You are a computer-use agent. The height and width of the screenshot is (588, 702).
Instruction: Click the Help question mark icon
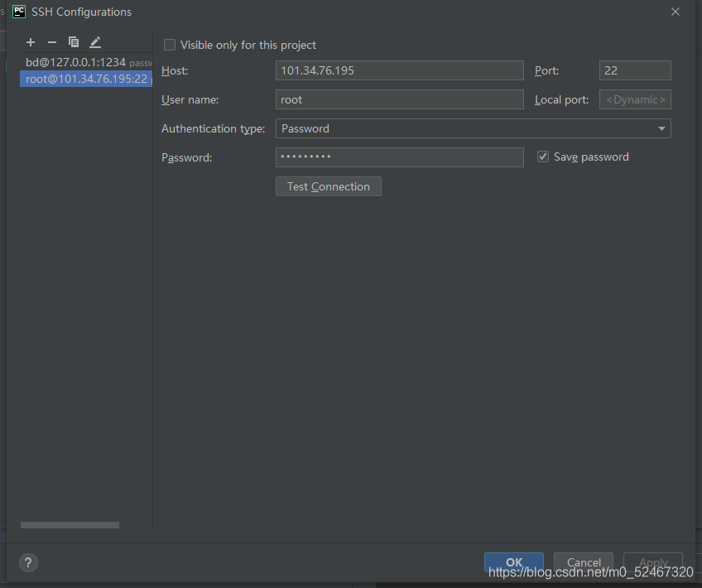pos(28,563)
